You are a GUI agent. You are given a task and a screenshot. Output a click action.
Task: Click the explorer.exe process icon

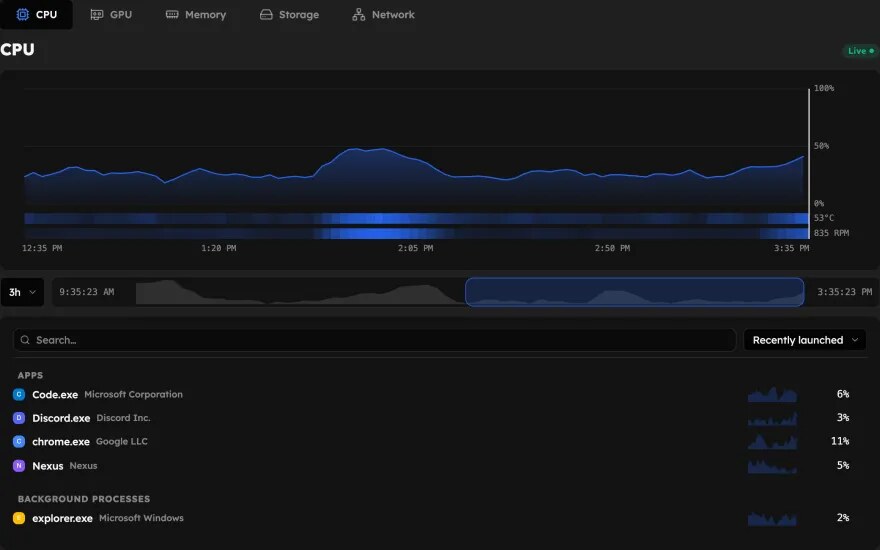point(19,518)
